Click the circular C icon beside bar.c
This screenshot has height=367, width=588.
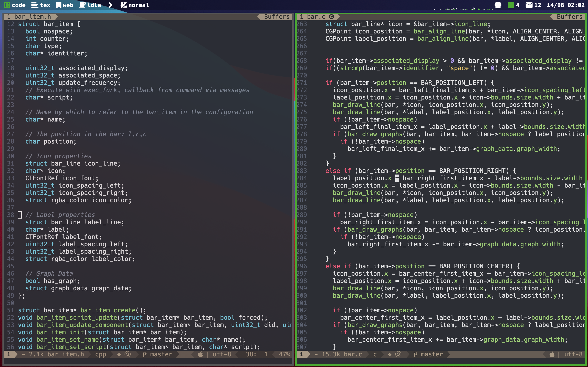(x=331, y=17)
